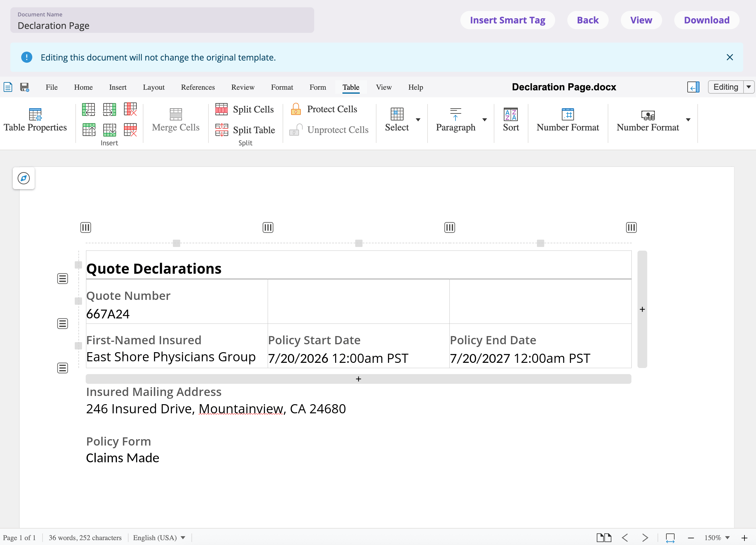Select second column handle above table
756x545 pixels.
tap(268, 227)
